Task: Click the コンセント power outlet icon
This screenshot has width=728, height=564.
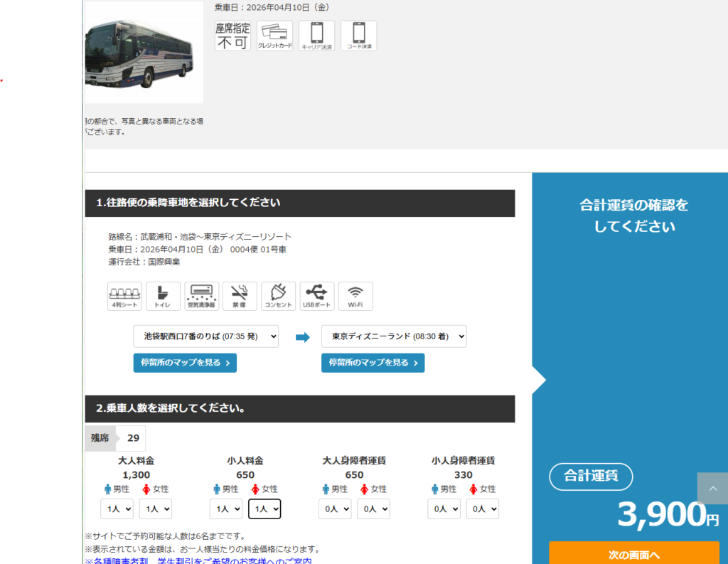Action: tap(278, 296)
